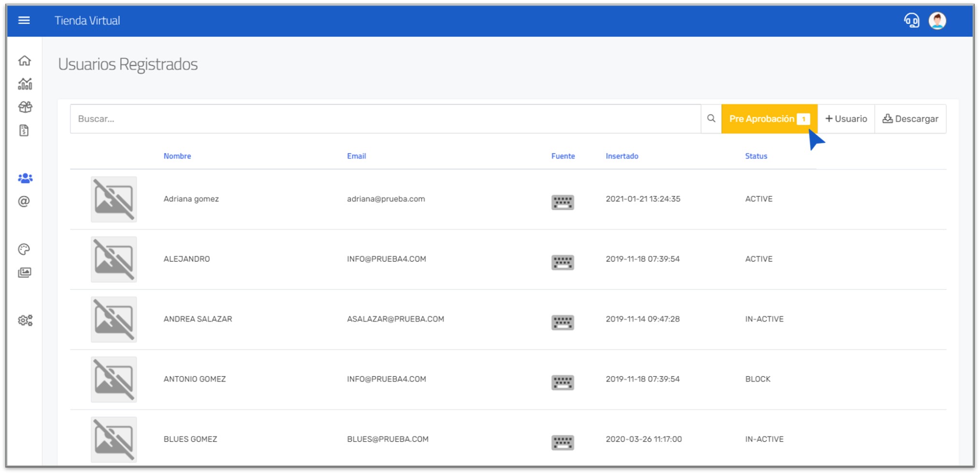The height and width of the screenshot is (474, 980).
Task: Click the Descargar download button
Action: tap(910, 119)
